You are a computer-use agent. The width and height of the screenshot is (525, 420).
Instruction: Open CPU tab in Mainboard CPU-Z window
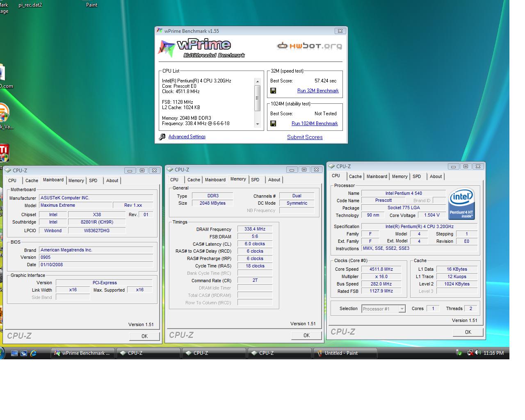point(12,180)
